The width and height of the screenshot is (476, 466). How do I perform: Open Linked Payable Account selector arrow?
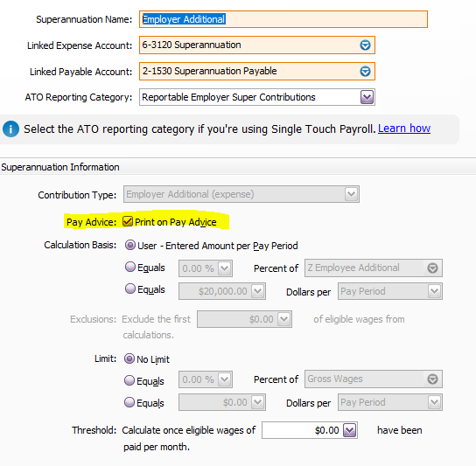pos(365,72)
